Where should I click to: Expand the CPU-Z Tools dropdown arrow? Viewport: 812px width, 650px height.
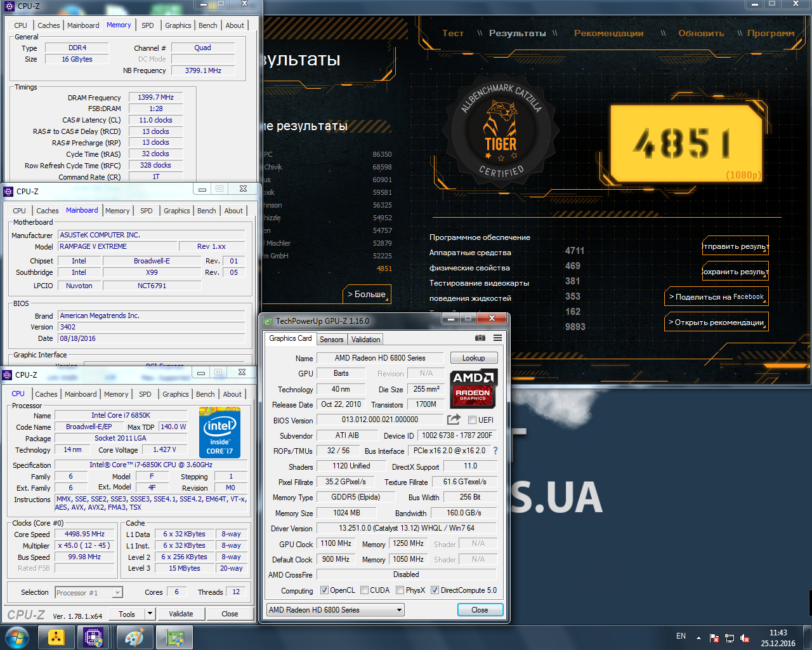click(150, 614)
